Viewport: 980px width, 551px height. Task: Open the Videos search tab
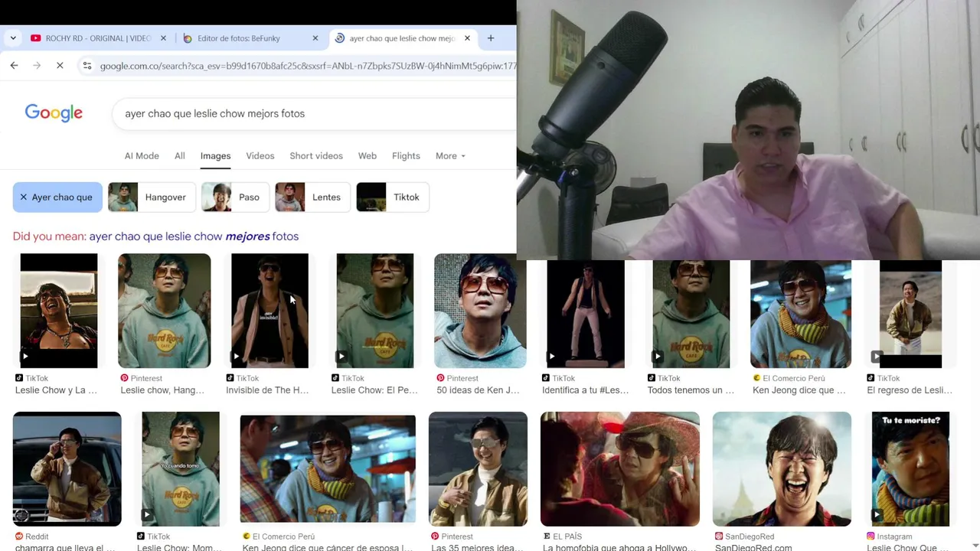click(x=260, y=156)
